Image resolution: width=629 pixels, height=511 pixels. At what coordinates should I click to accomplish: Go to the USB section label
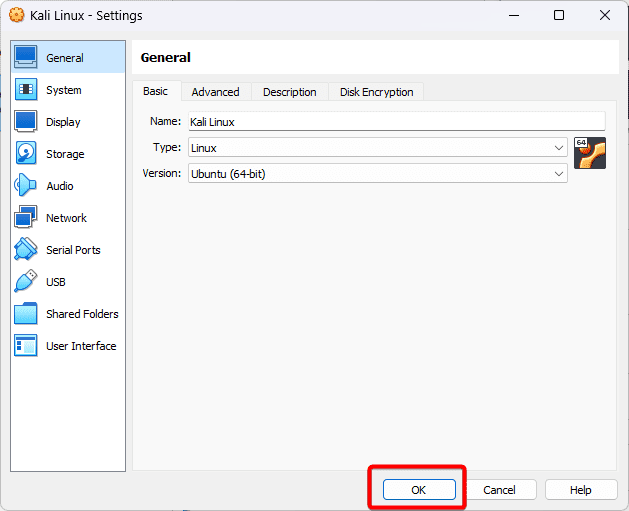[x=56, y=282]
